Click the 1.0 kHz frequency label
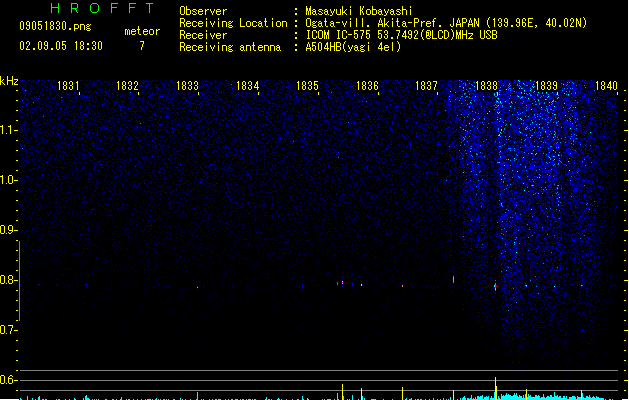Screen dimensions: 629x400 [x=8, y=180]
